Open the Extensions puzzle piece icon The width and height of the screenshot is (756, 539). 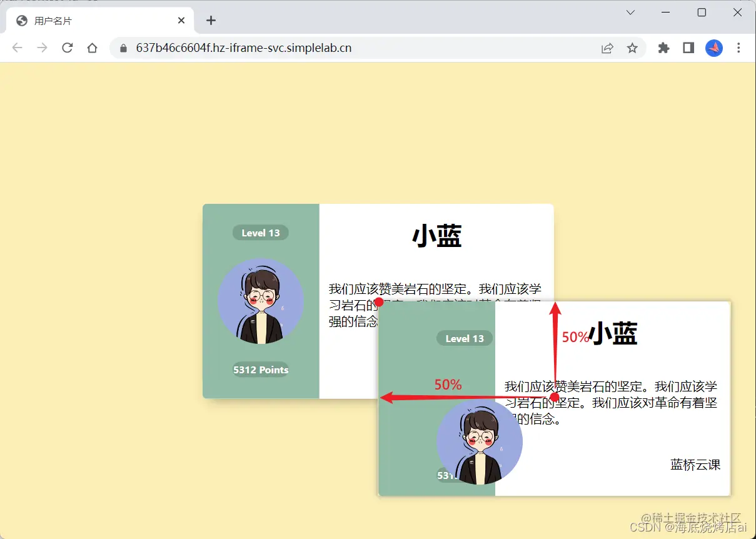coord(663,48)
